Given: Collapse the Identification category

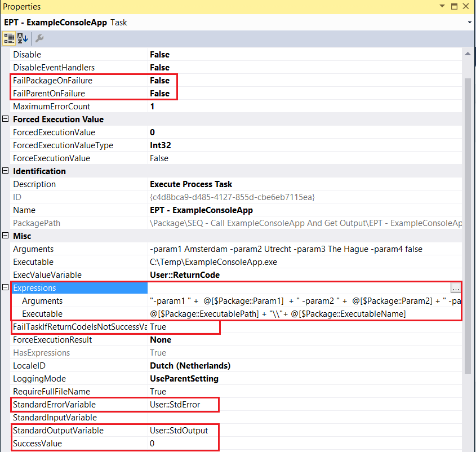Looking at the screenshot, I should coord(5,171).
